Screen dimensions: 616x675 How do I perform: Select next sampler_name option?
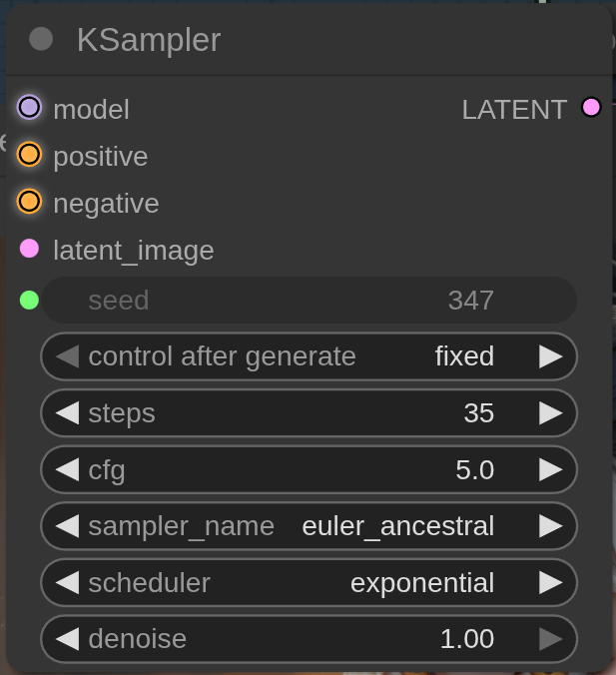(x=550, y=526)
